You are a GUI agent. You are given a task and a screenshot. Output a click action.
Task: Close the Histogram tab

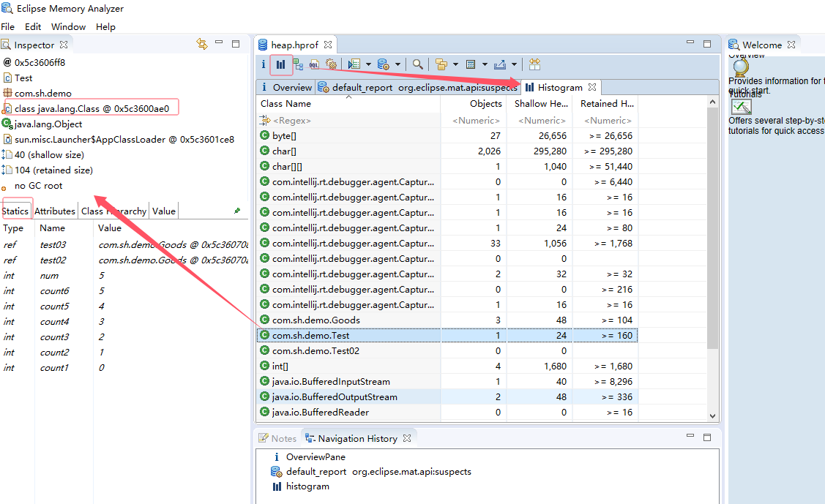tap(592, 87)
